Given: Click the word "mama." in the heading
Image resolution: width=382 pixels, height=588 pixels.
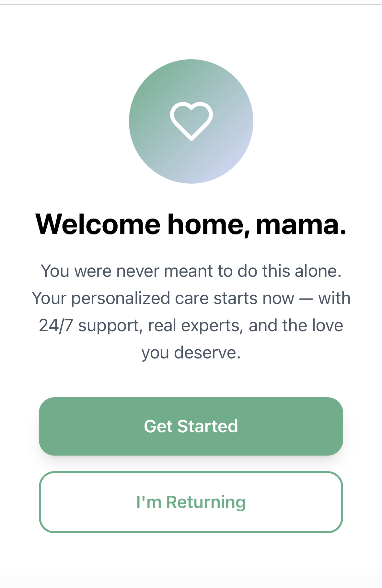Looking at the screenshot, I should (301, 224).
